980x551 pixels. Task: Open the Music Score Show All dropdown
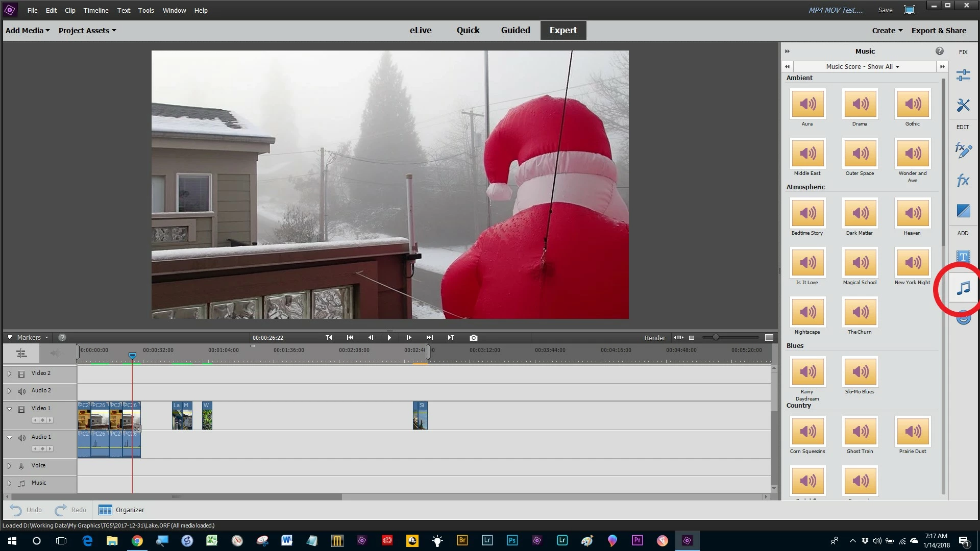(x=863, y=66)
